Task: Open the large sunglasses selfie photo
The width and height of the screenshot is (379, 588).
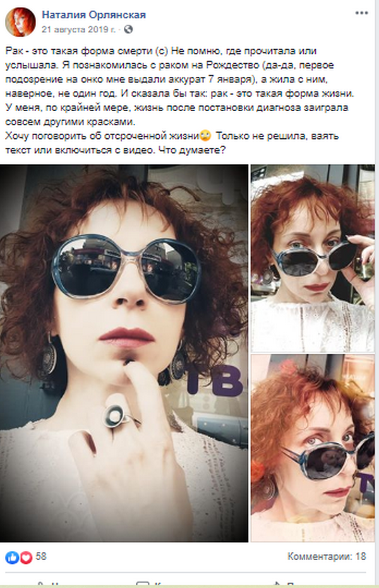Action: coord(124,353)
